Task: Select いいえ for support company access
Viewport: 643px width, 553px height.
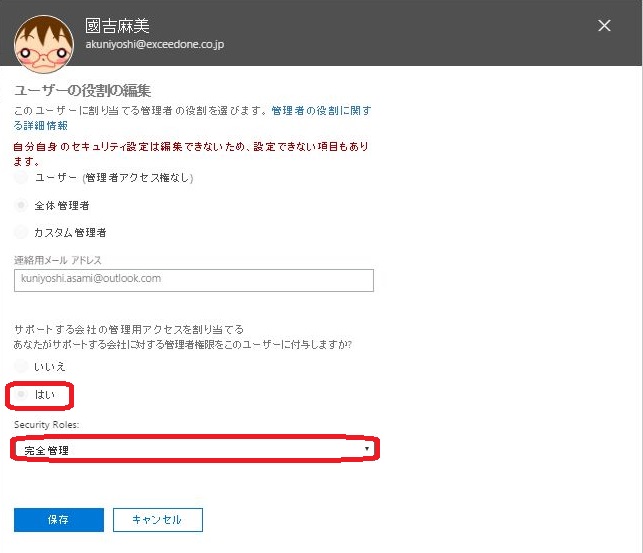Action: point(22,367)
